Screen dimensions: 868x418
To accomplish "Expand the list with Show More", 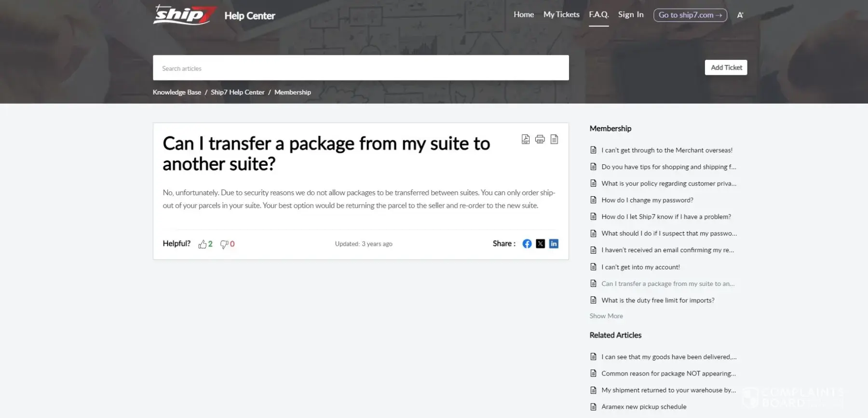I will point(606,316).
